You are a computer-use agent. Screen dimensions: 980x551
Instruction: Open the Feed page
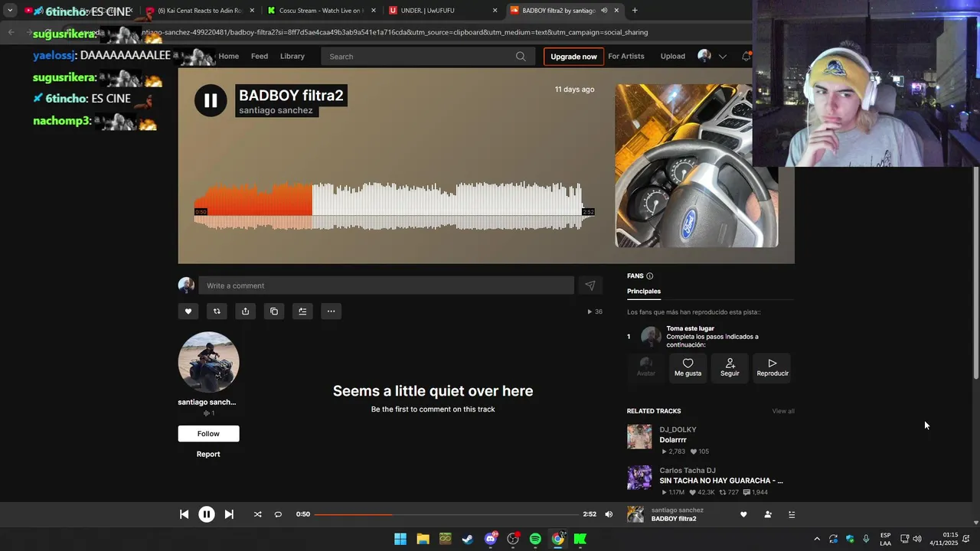pyautogui.click(x=260, y=56)
